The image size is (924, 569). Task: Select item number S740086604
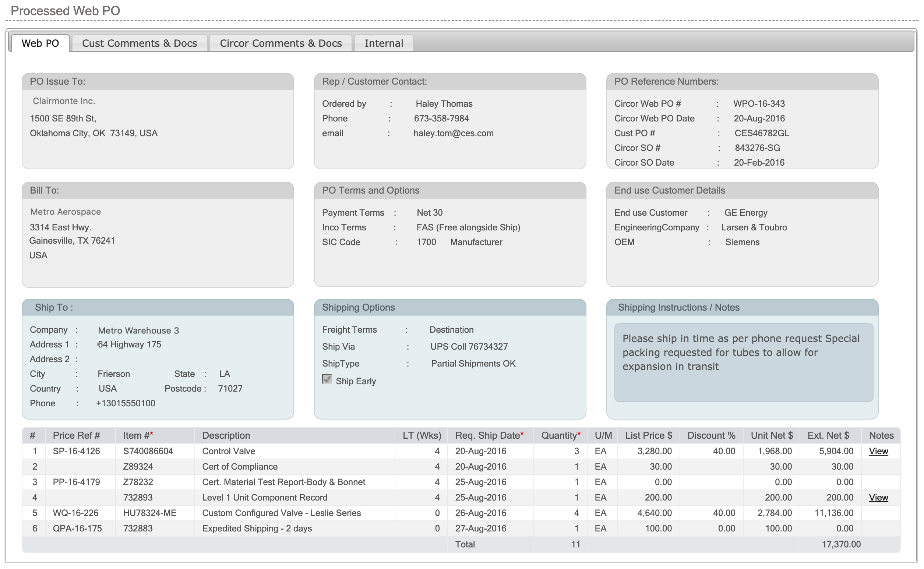click(148, 451)
